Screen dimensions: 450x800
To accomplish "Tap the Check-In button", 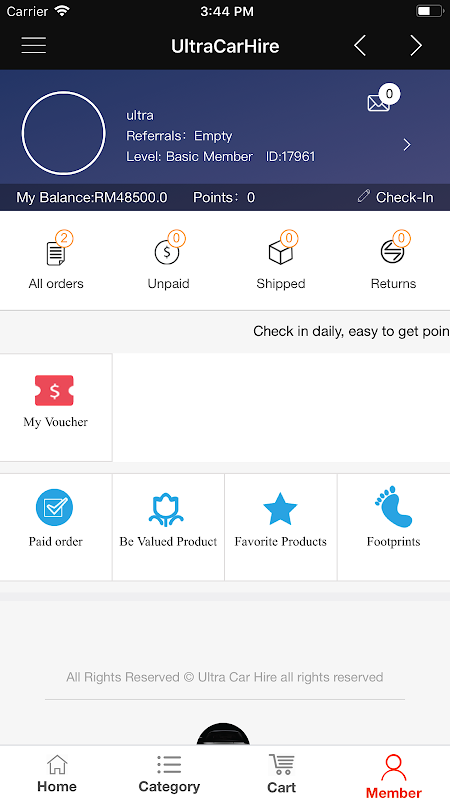I will point(395,197).
